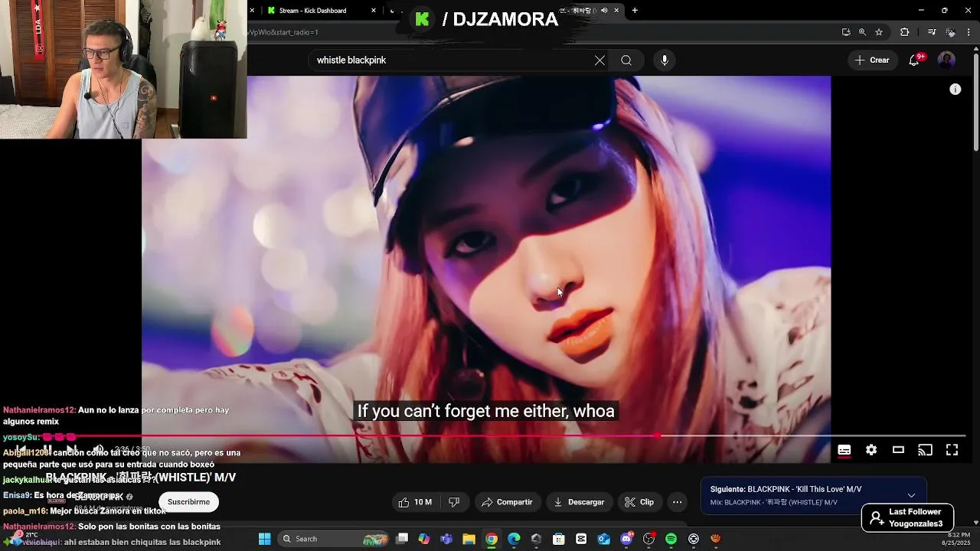The image size is (980, 551).
Task: Open Discord from the taskbar
Action: click(626, 539)
